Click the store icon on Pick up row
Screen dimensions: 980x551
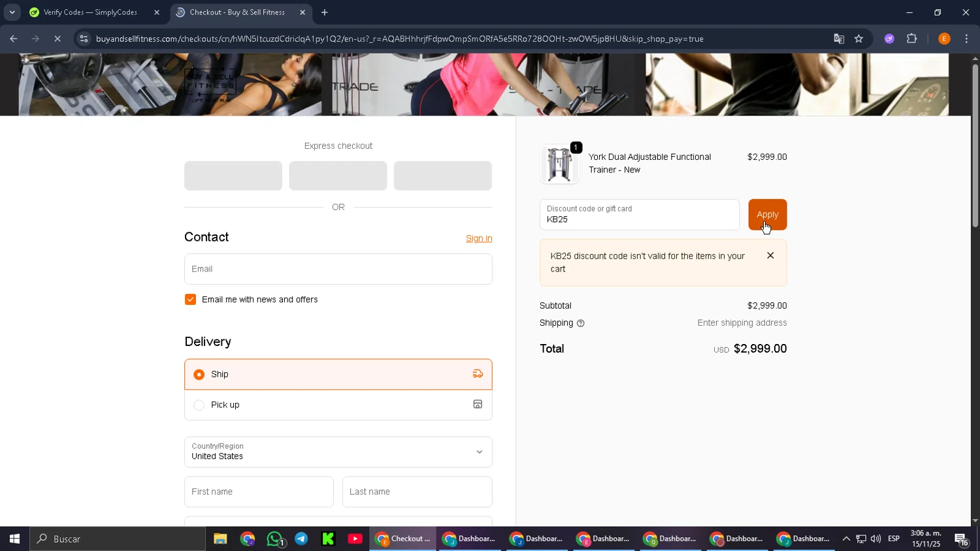click(x=478, y=405)
